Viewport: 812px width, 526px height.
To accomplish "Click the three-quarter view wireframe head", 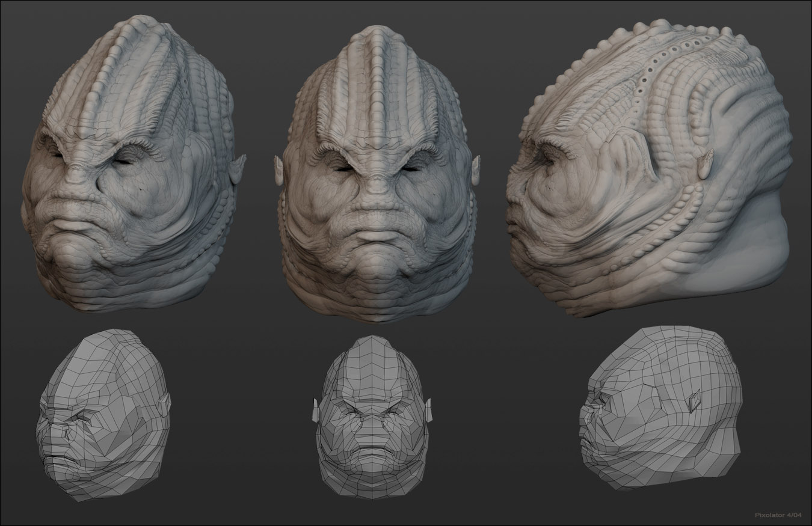I will pyautogui.click(x=102, y=415).
